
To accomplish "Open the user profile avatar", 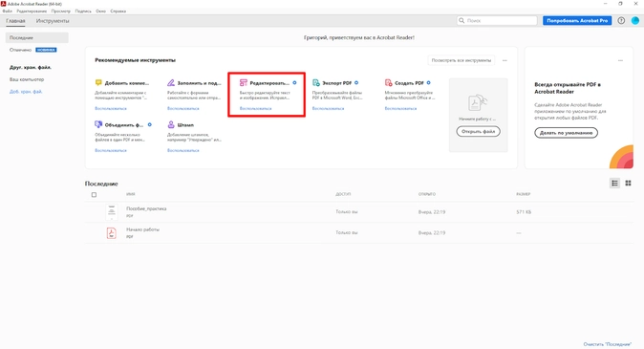I will pos(635,20).
